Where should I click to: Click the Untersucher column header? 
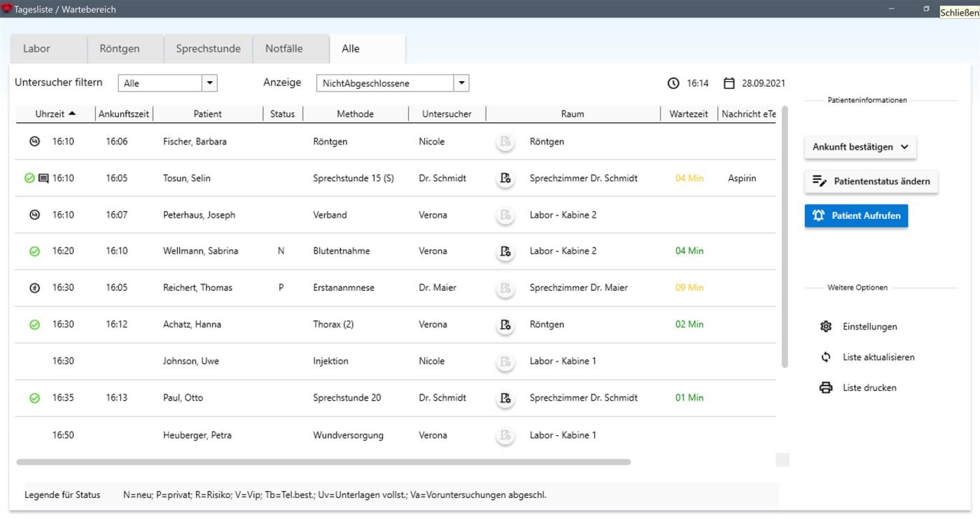[447, 114]
